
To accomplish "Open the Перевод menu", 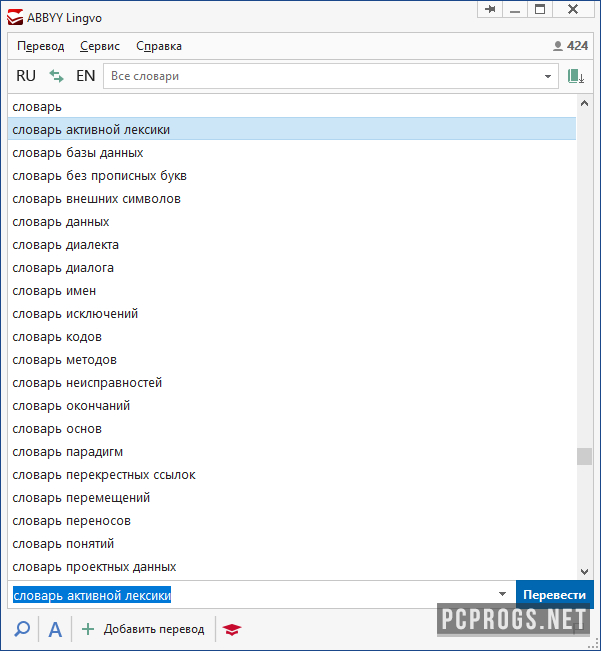I will [40, 46].
